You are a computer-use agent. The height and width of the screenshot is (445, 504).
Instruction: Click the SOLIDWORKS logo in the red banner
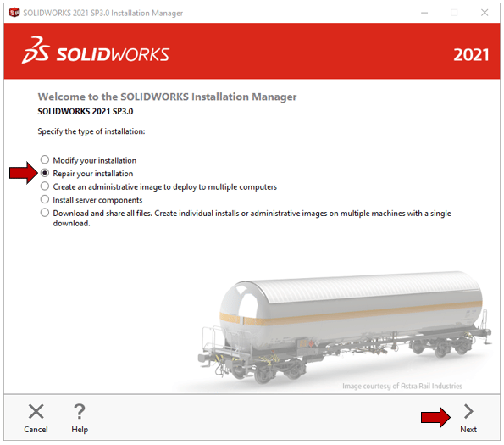pyautogui.click(x=96, y=51)
